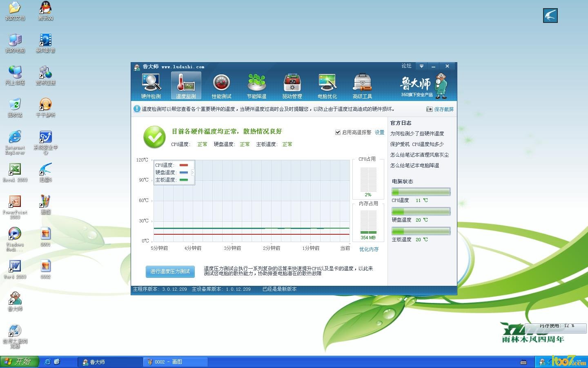
Task: Click the bird widget icon on desktop
Action: [x=550, y=16]
